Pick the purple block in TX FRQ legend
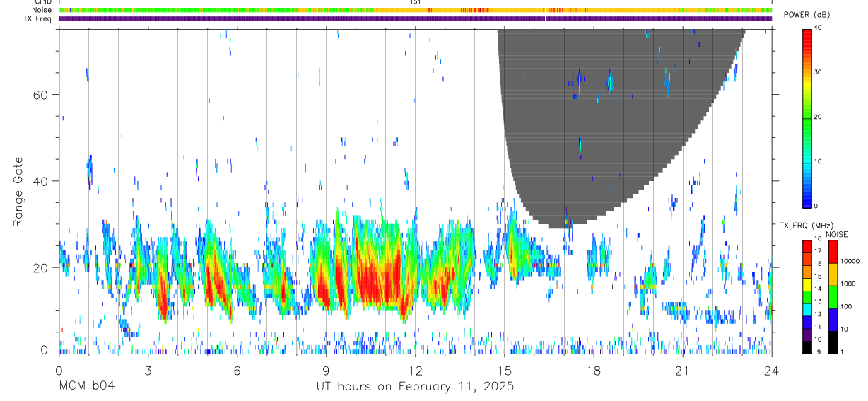This screenshot has height=401, width=868. (807, 335)
